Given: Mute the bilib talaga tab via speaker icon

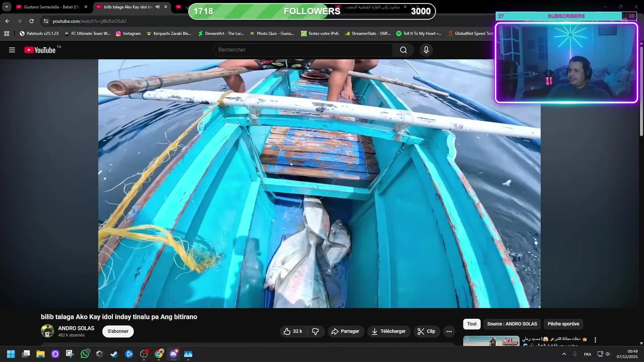Looking at the screenshot, I should (157, 7).
